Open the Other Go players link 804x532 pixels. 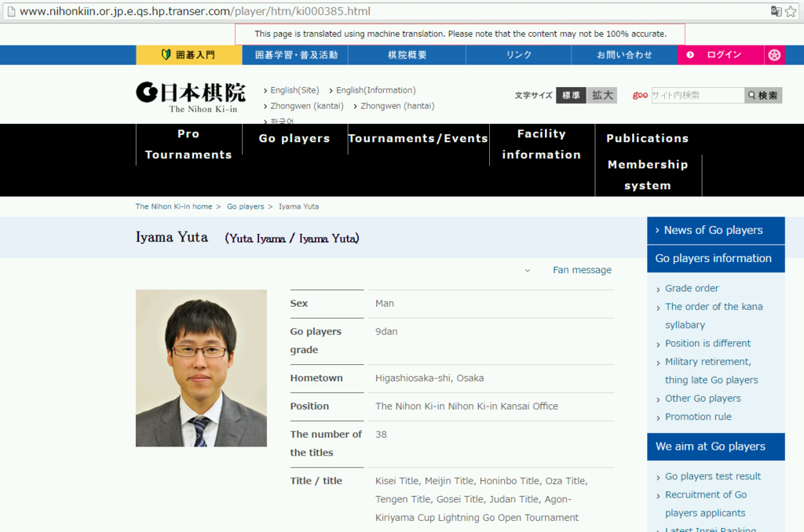[703, 399]
